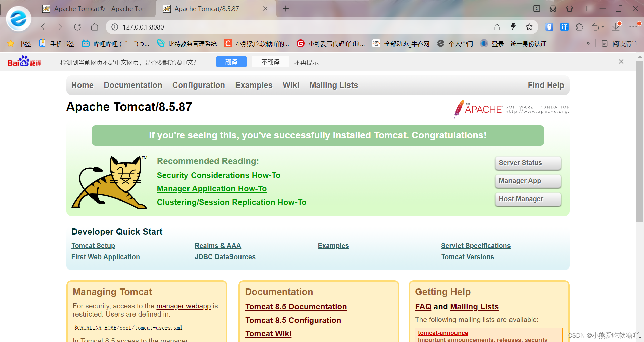Image resolution: width=644 pixels, height=342 pixels.
Task: Open the JDBC DataSources link
Action: 225,257
